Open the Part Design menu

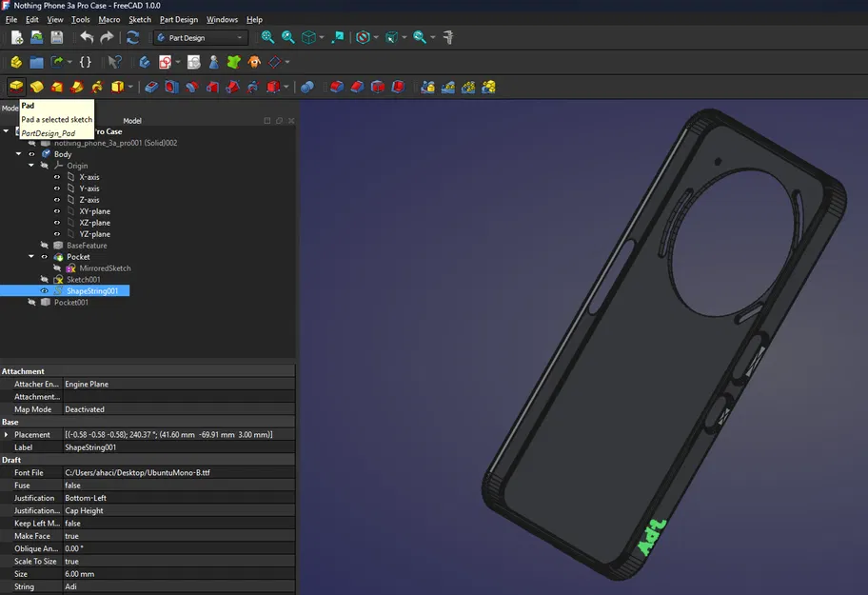(179, 19)
